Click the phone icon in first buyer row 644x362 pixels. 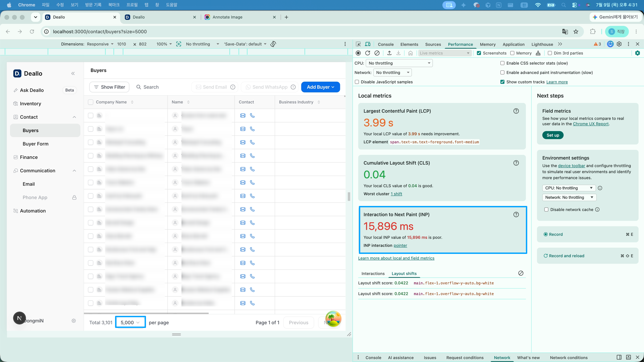click(252, 116)
